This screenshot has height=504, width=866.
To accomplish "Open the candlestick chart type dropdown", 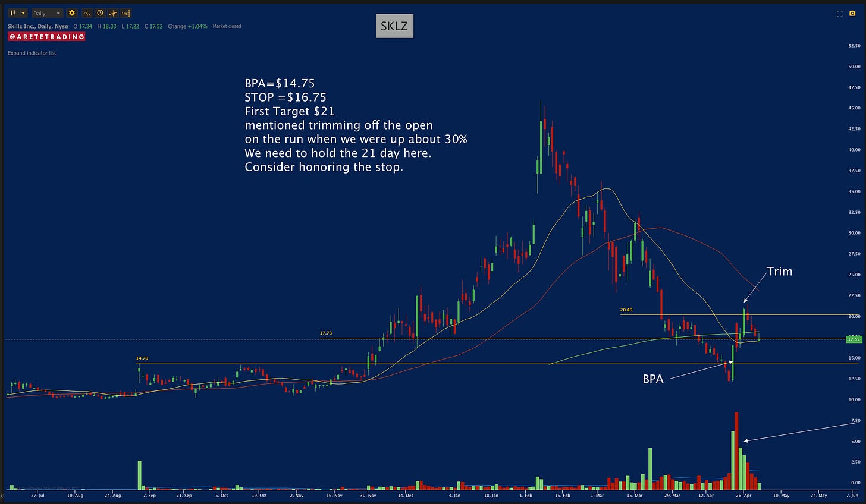I will [17, 13].
